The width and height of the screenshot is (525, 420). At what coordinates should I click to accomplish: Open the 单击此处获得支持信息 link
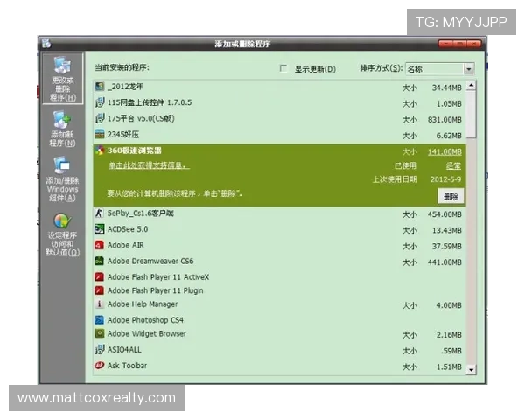(x=149, y=165)
